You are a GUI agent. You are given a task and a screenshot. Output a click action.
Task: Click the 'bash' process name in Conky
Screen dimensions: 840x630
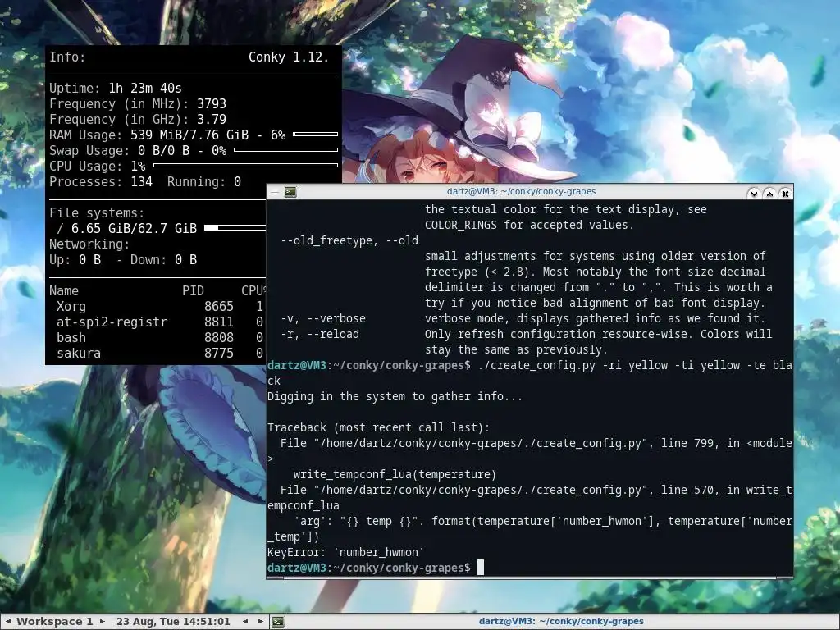pyautogui.click(x=71, y=337)
